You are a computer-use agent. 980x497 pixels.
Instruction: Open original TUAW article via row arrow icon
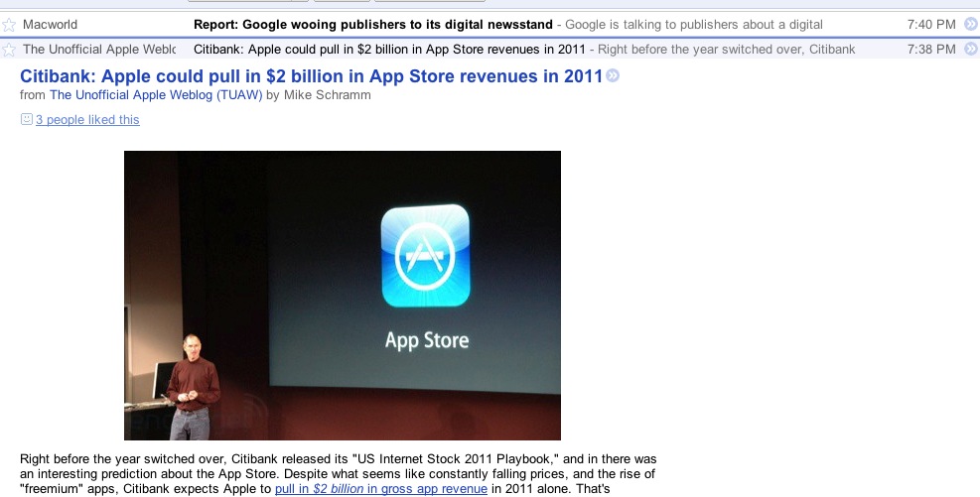click(x=971, y=49)
